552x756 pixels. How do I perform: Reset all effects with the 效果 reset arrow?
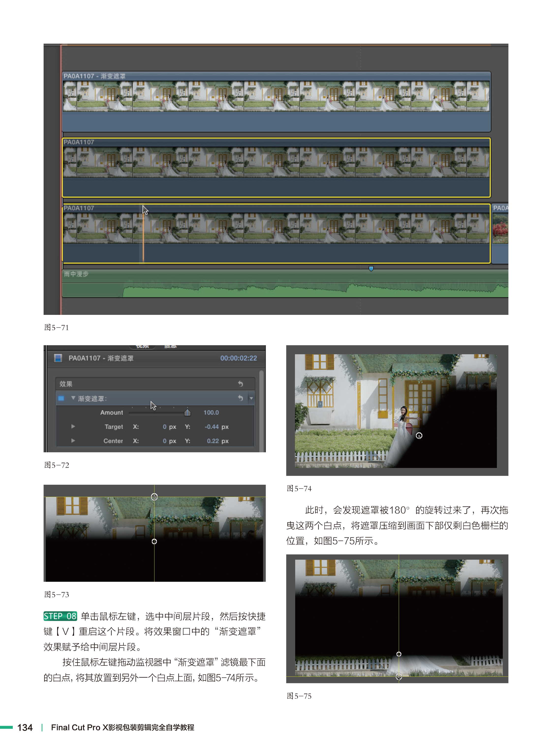point(240,384)
